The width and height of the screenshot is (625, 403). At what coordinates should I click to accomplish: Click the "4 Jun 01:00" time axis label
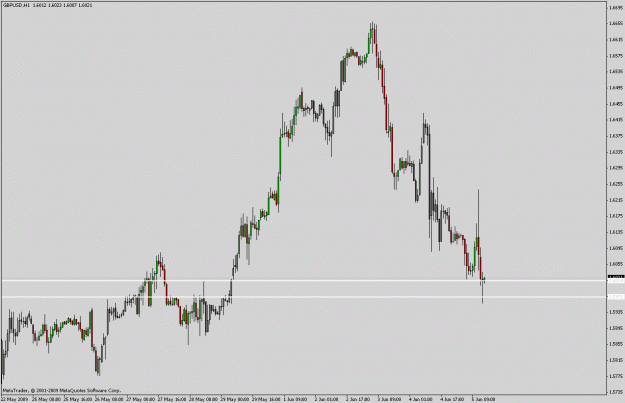point(421,399)
